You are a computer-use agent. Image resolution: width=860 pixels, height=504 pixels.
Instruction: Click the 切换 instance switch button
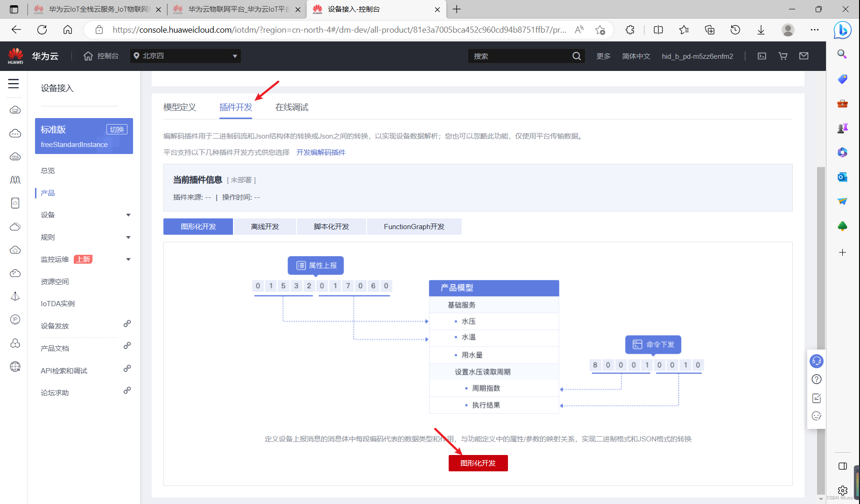pyautogui.click(x=117, y=129)
